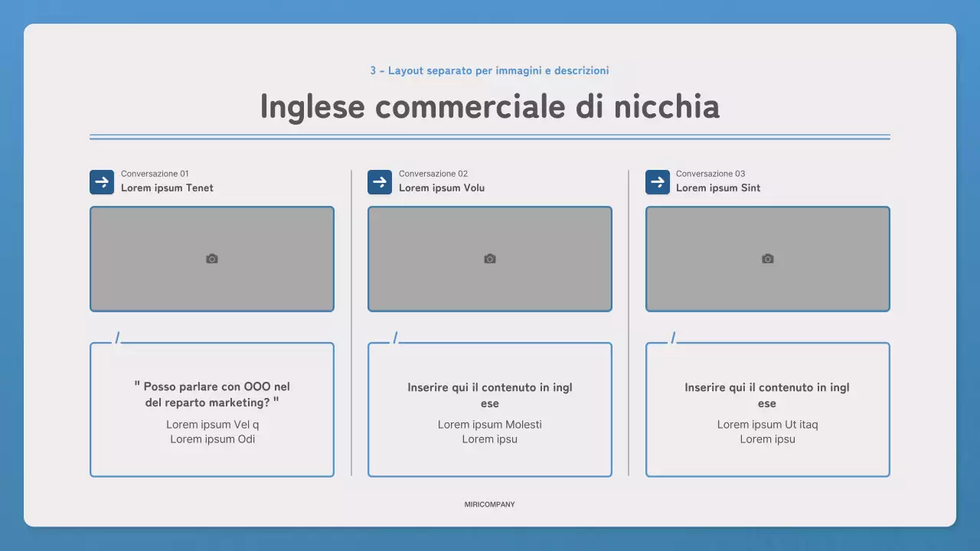The image size is (980, 551).
Task: Click the arrow icon beside Conversazione 01
Action: tap(102, 181)
